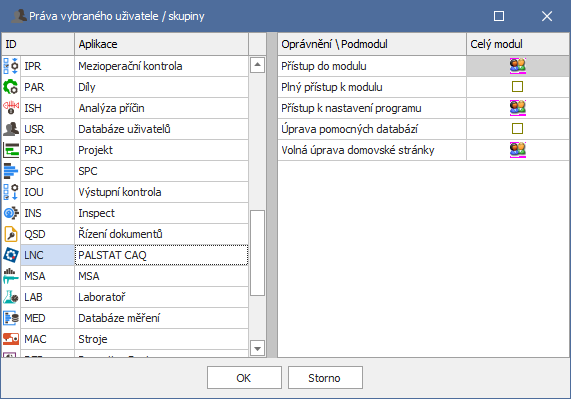Click the LNC PALSTAT CAQ icon
Viewport: 571px width, 399px height.
tap(11, 255)
